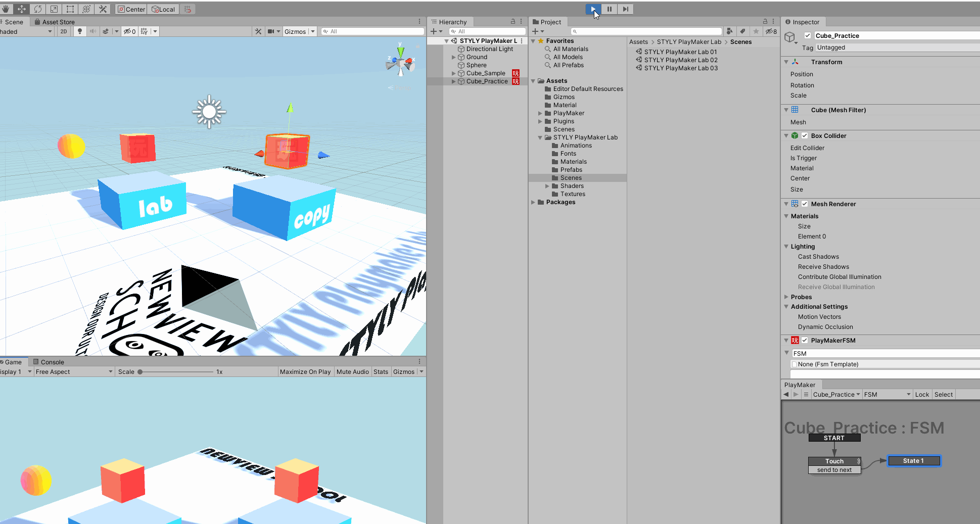980x524 pixels.
Task: Expand the Ground object in Hierarchy
Action: click(x=453, y=57)
